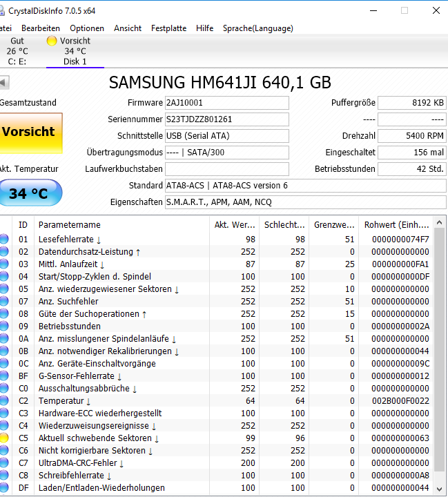Sort by Schlecht column header
Screen dimensions: 448x497
point(284,225)
